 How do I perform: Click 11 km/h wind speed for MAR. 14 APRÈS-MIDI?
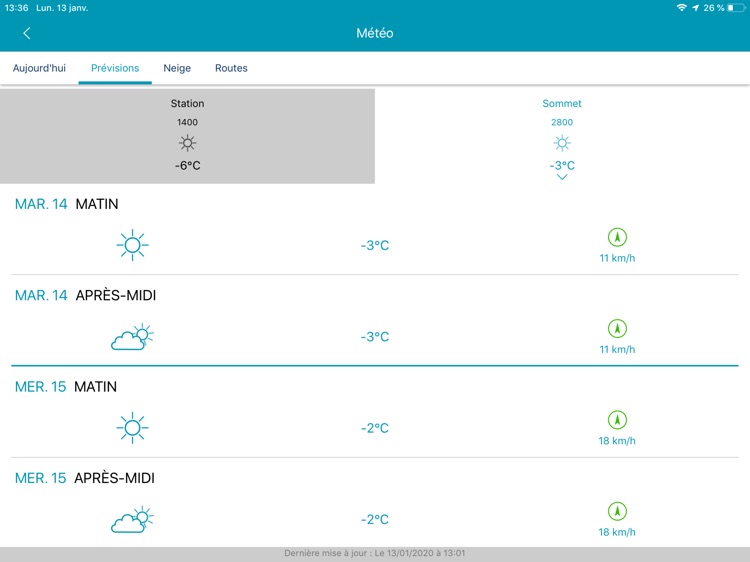click(x=617, y=349)
